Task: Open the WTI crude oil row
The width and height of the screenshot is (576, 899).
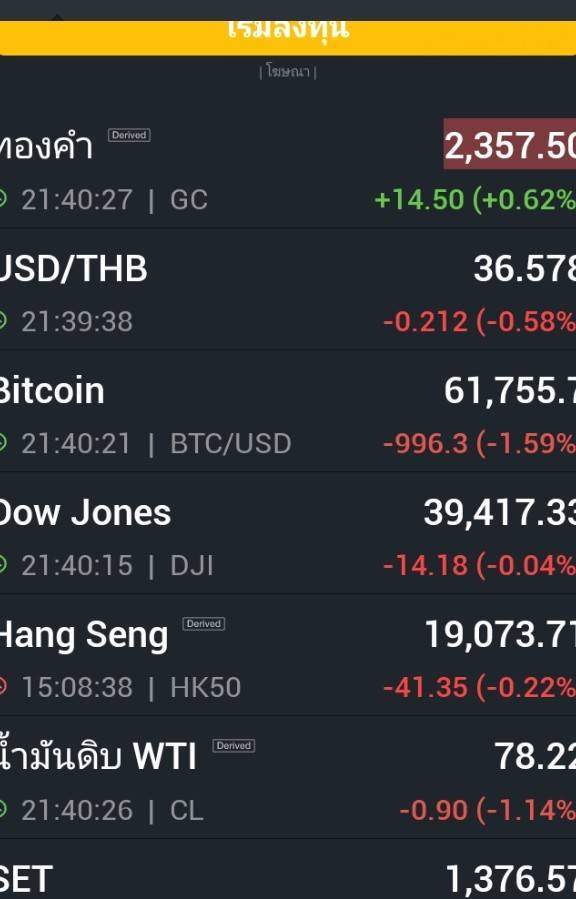Action: click(288, 777)
